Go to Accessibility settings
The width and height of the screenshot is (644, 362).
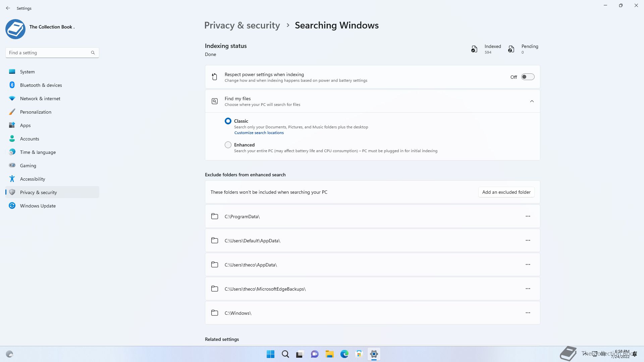(52, 179)
